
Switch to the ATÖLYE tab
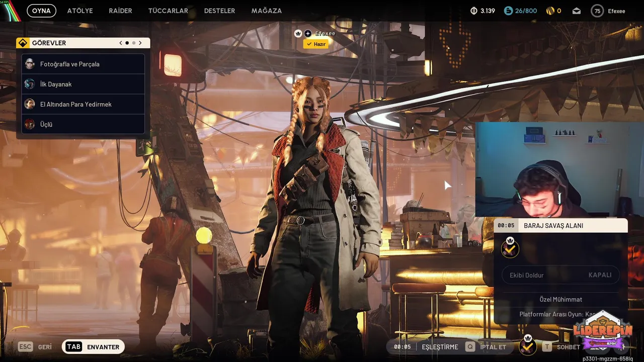80,11
